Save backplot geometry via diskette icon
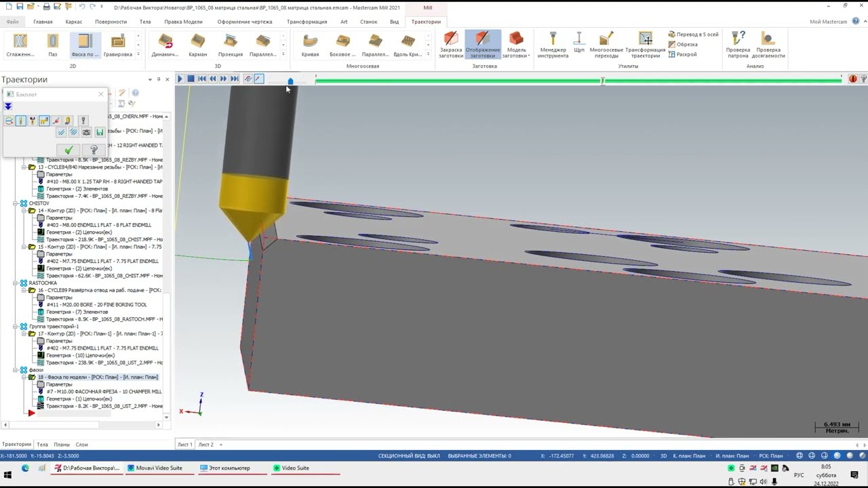 [100, 132]
